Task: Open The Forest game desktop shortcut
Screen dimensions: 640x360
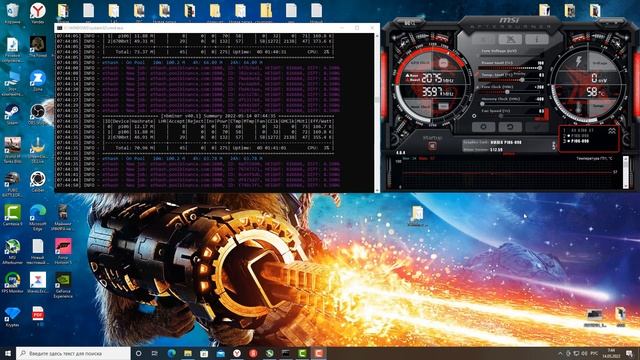Action: coord(38,47)
